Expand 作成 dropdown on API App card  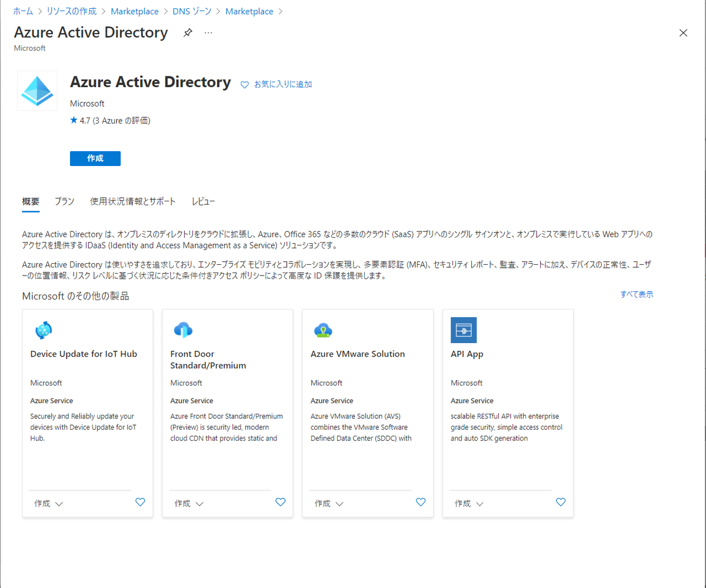coord(469,503)
